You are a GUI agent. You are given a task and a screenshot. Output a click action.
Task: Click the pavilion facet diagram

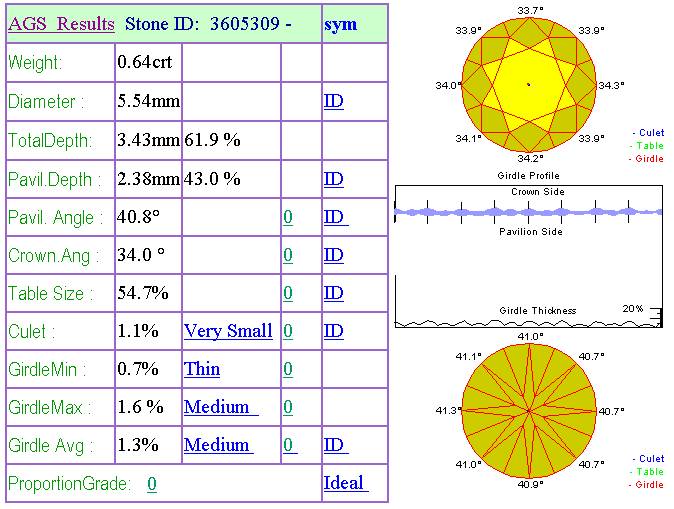(x=529, y=411)
